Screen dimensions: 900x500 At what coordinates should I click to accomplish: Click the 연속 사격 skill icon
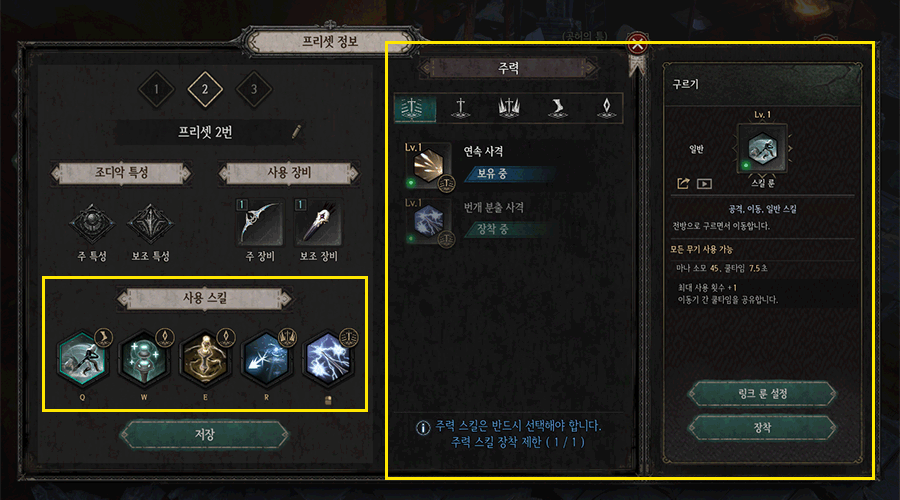[x=428, y=166]
